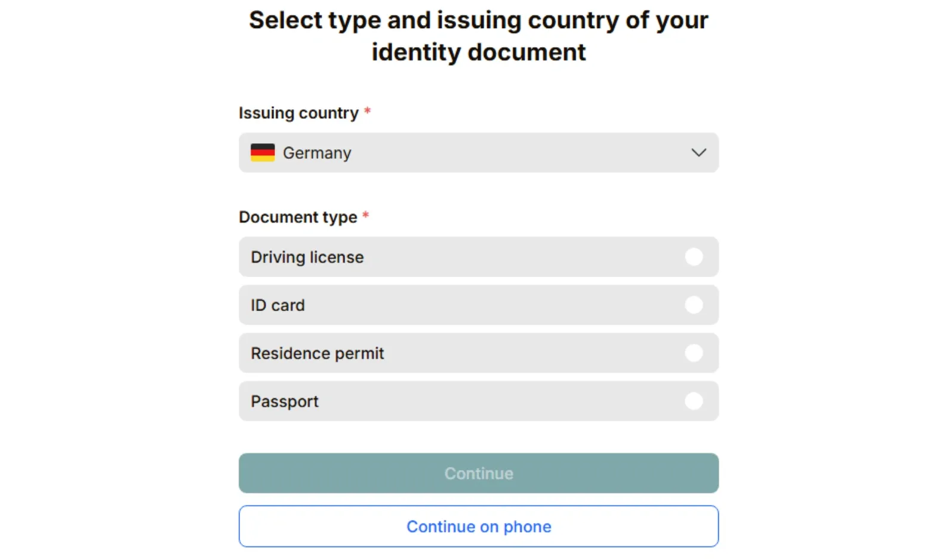Image resolution: width=933 pixels, height=560 pixels.
Task: Select the Residence permit radio circle
Action: [694, 353]
